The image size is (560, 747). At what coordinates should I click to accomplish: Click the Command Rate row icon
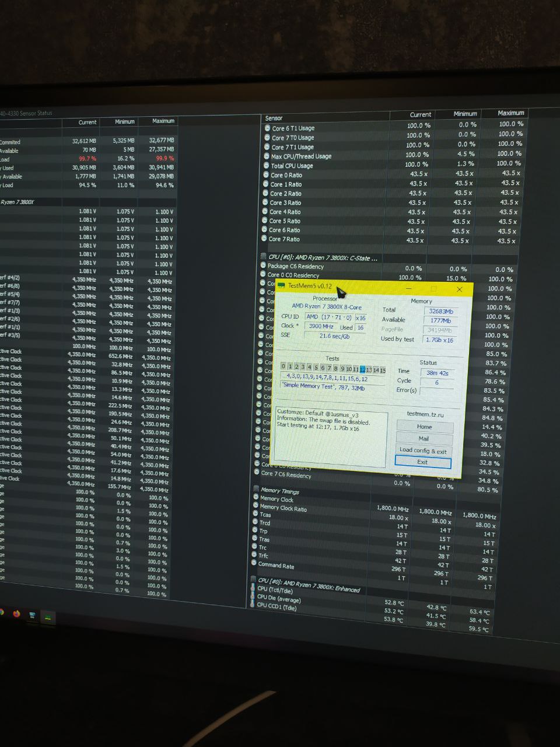coord(254,563)
